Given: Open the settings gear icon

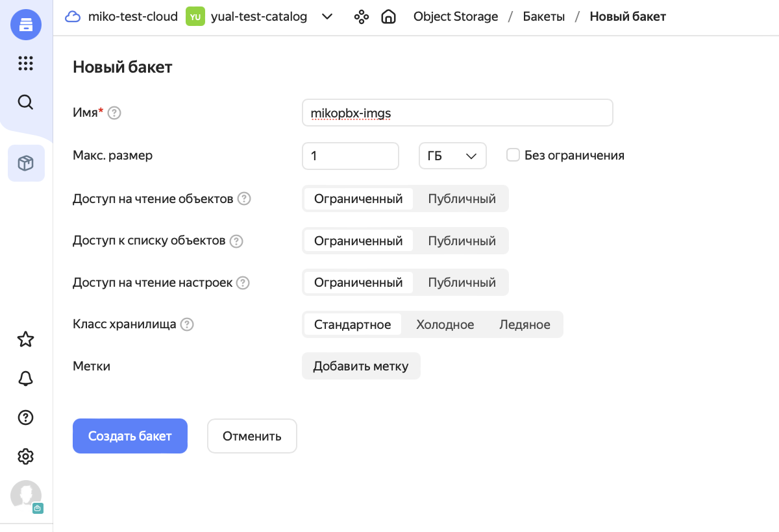Looking at the screenshot, I should coord(26,457).
